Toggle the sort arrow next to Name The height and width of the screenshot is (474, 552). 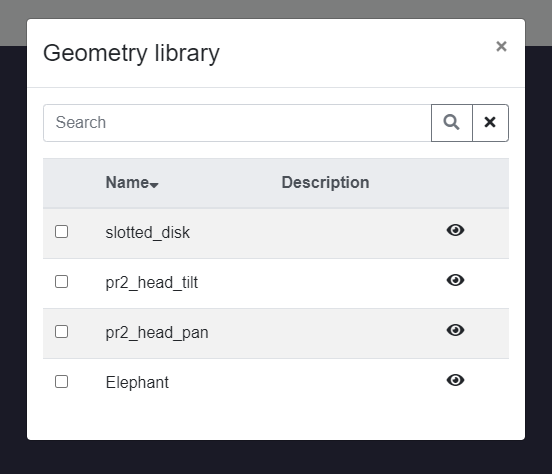point(154,185)
